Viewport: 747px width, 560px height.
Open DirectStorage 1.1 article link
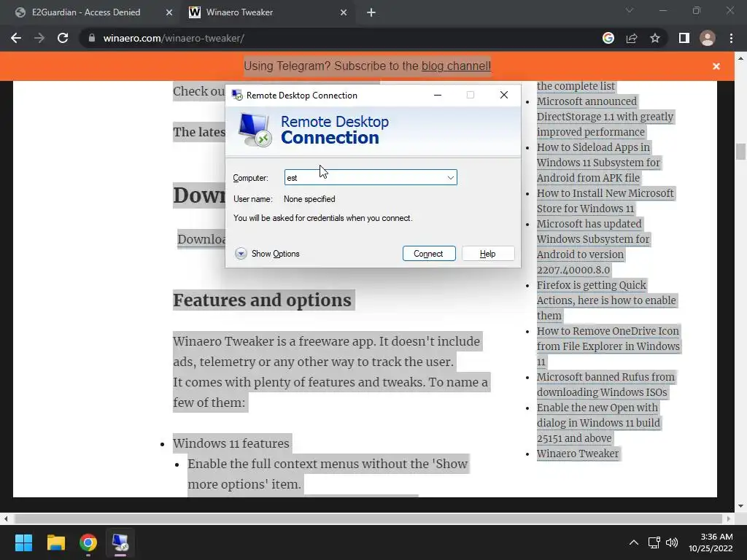[605, 117]
